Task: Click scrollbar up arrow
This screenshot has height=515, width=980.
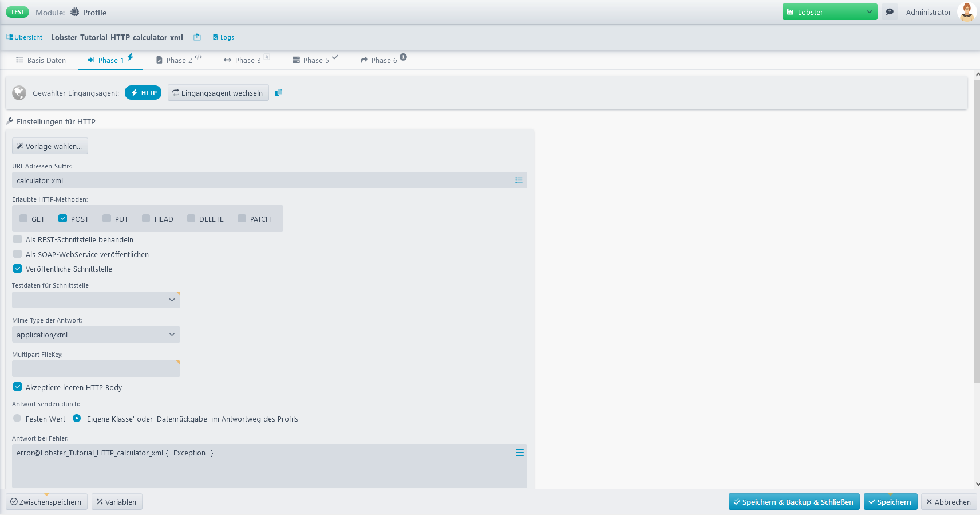Action: 977,74
